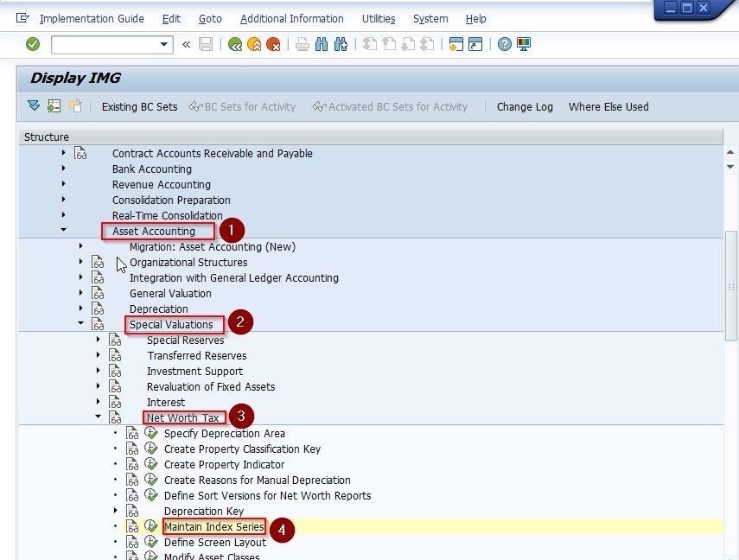The height and width of the screenshot is (560, 739).
Task: Expand the Investment Support node
Action: point(98,371)
